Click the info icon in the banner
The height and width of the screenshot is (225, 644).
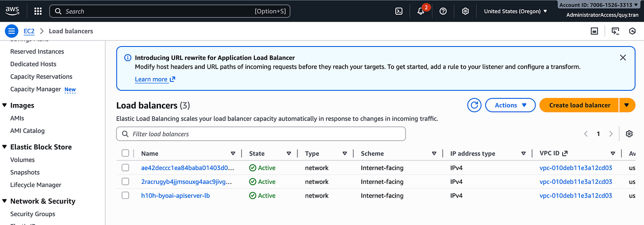click(128, 58)
